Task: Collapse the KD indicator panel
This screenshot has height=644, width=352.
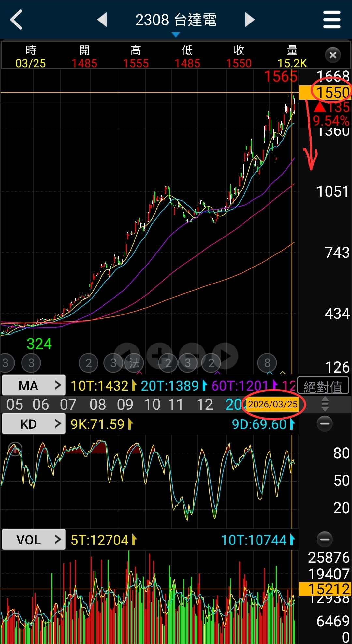Action: (x=325, y=424)
